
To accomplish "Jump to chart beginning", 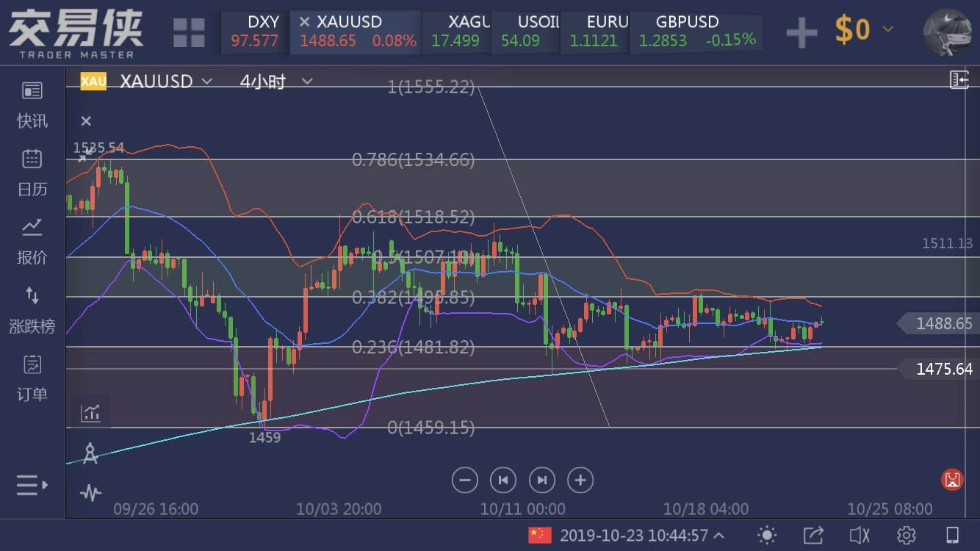I will click(503, 480).
